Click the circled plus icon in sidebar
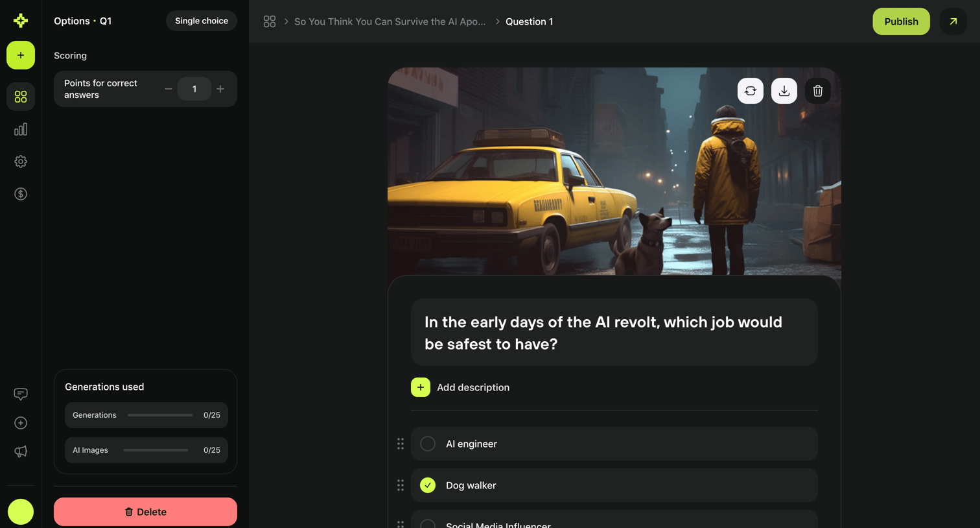 click(21, 423)
